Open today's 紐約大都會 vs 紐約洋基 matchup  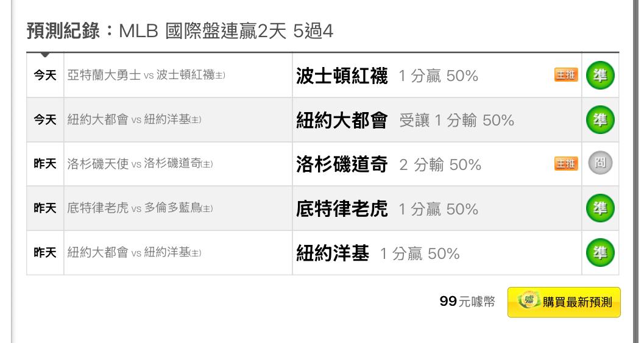134,119
